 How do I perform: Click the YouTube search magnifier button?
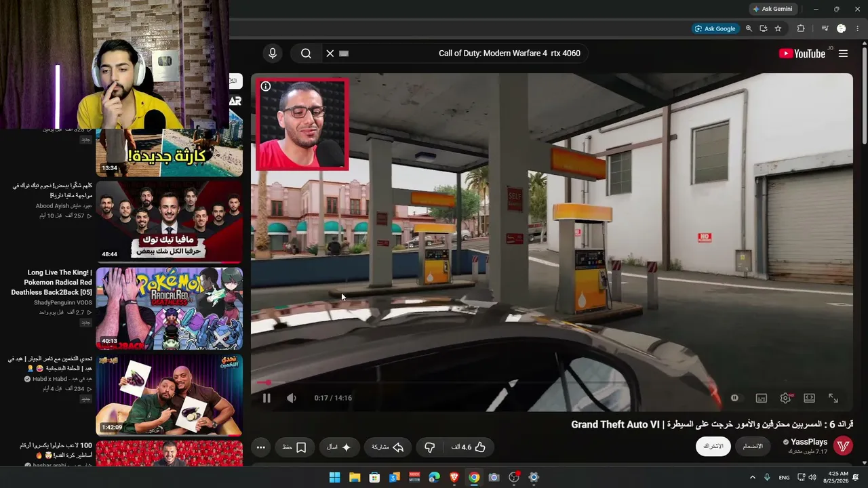(306, 54)
